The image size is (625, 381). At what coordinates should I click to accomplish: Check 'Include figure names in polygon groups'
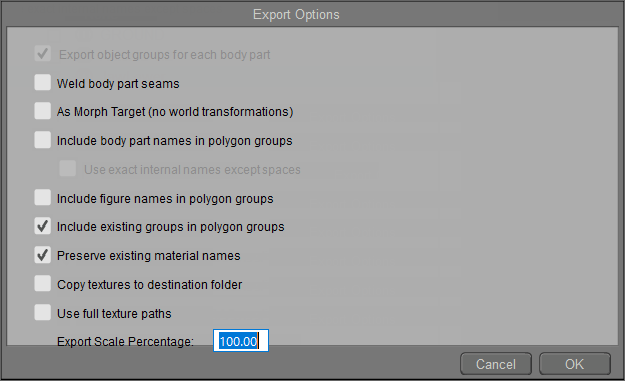(42, 197)
